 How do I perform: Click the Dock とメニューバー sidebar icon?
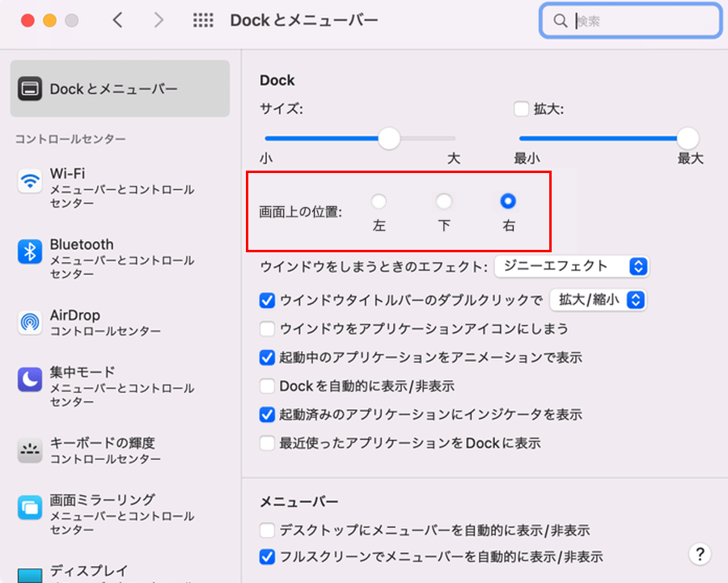click(x=30, y=89)
